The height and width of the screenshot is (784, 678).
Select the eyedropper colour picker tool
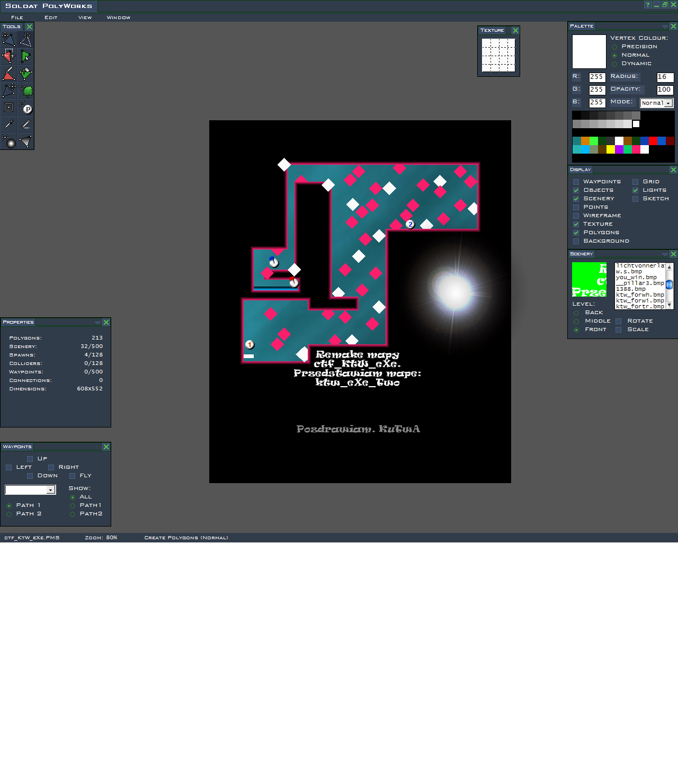pos(8,124)
